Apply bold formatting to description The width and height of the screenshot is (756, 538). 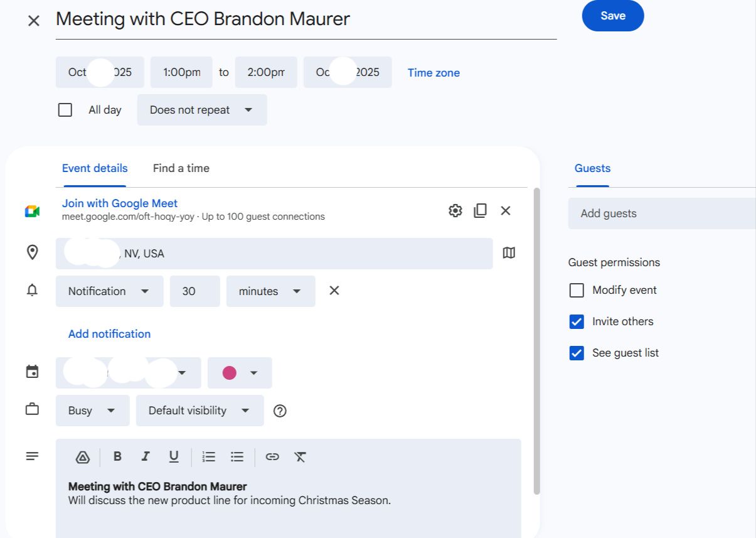tap(117, 457)
